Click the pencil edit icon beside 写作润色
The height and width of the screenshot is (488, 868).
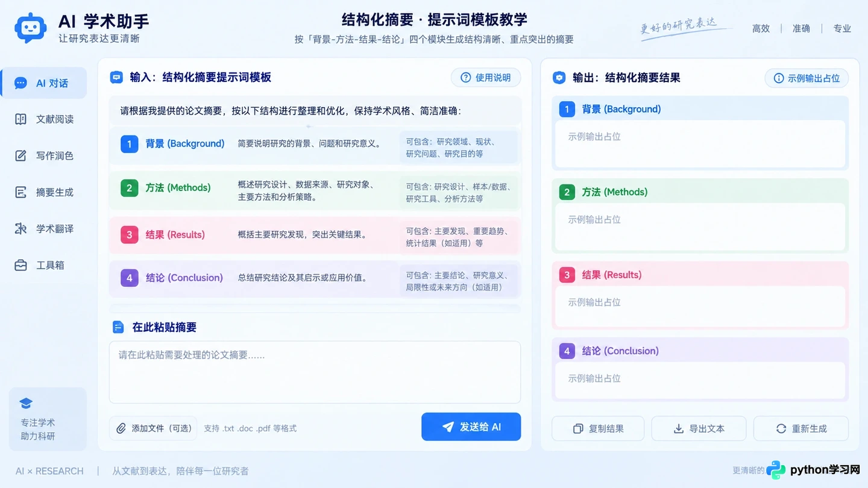coord(20,156)
